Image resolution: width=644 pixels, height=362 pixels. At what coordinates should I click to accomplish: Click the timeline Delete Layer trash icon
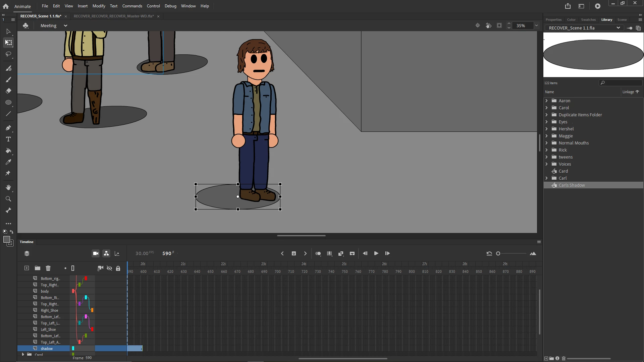coord(48,268)
